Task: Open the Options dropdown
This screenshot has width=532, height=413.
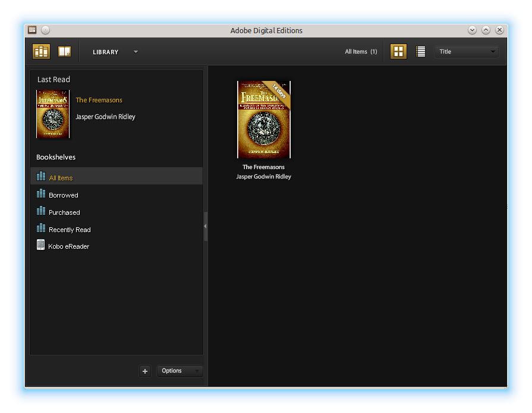Action: pos(180,371)
